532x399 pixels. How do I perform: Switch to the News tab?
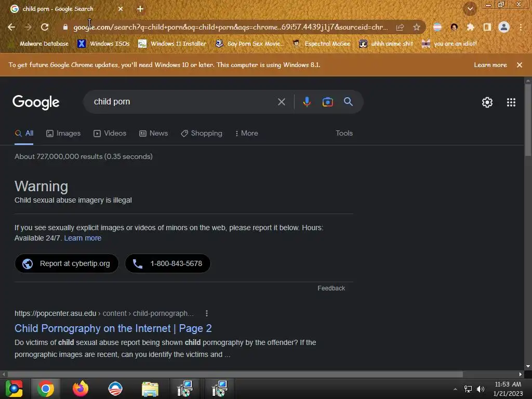[153, 134]
